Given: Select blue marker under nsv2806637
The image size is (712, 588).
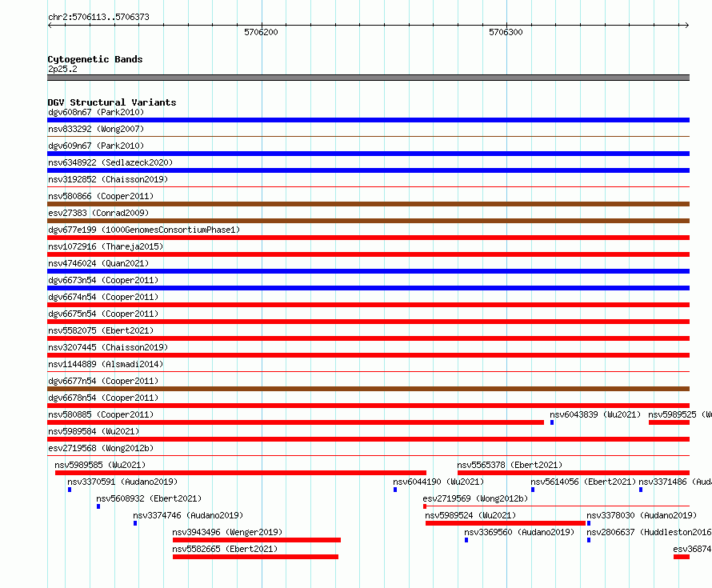Looking at the screenshot, I should 589,540.
